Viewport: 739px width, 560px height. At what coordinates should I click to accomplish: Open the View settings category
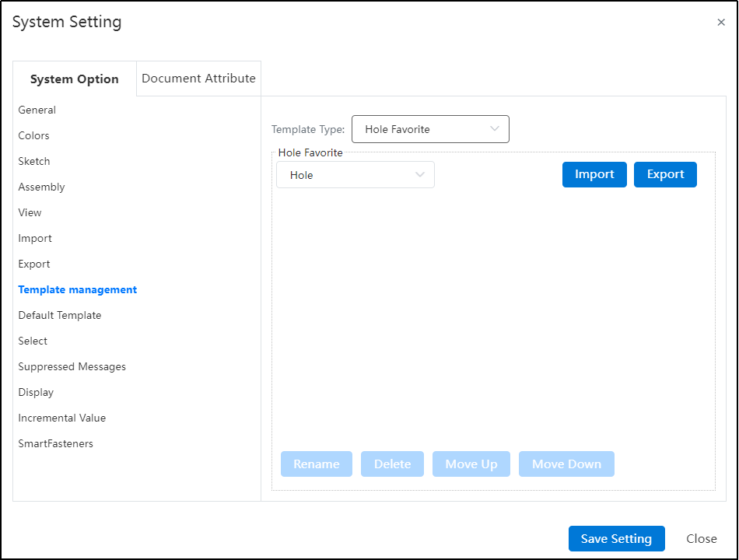click(30, 212)
